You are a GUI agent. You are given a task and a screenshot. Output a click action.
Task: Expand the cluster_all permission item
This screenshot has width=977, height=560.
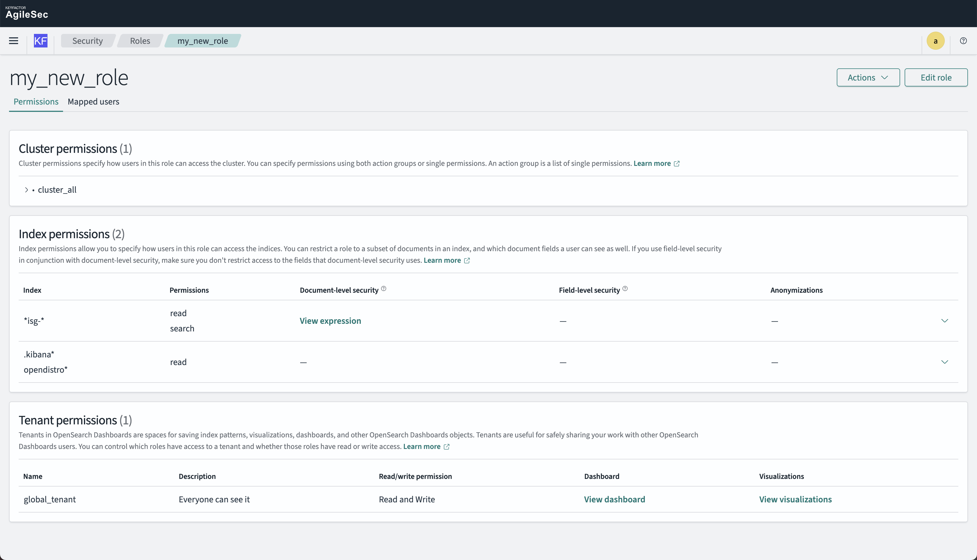[x=26, y=190]
